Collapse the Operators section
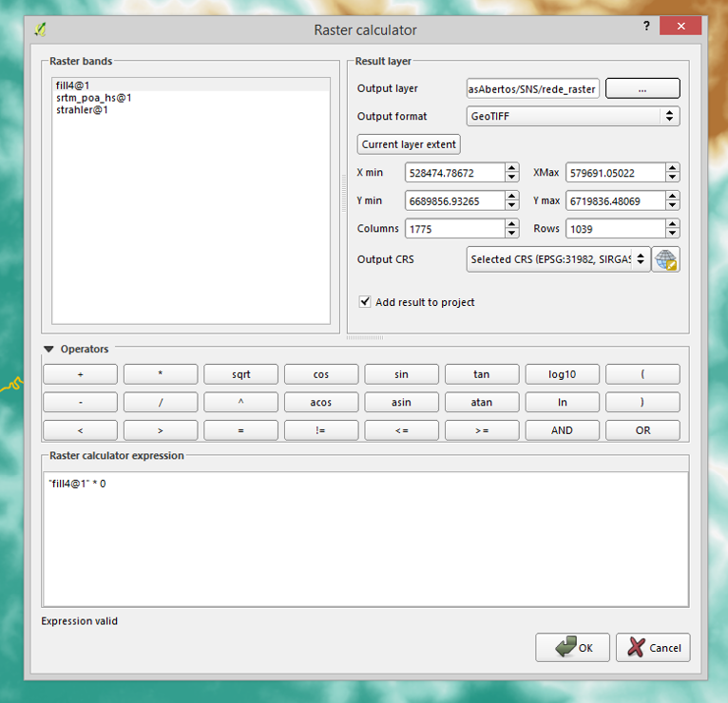Viewport: 728px width, 703px height. 49,349
